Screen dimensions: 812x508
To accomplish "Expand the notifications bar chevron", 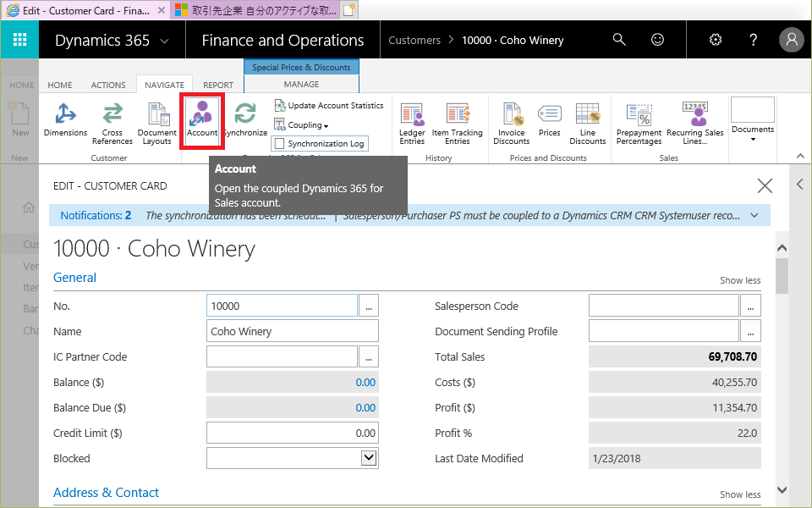I will point(754,216).
